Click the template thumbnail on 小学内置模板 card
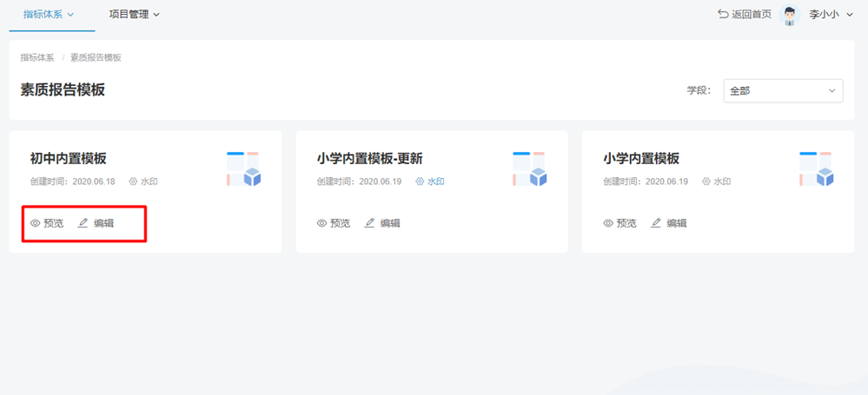The height and width of the screenshot is (395, 868). coord(817,168)
